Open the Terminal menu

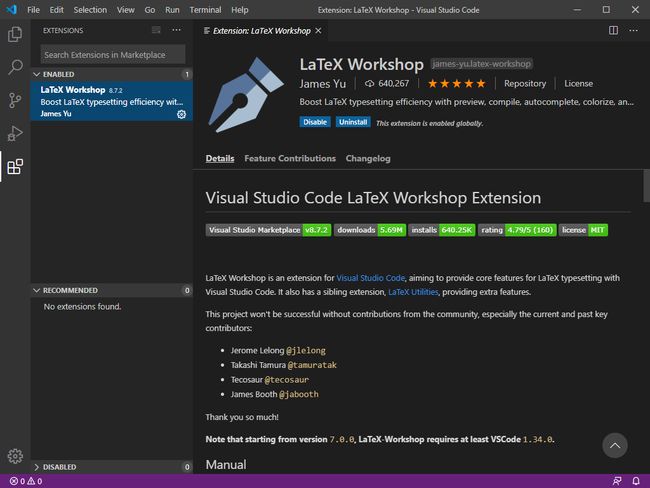click(205, 10)
